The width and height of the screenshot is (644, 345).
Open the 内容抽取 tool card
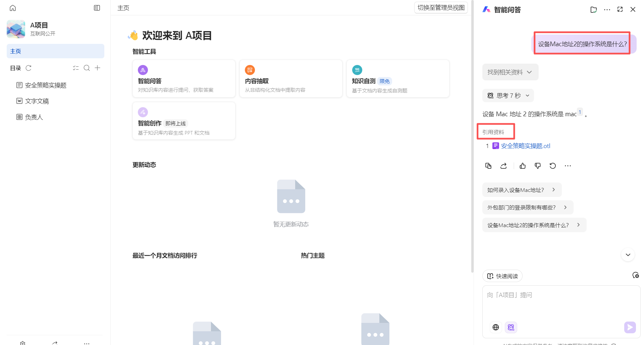291,78
